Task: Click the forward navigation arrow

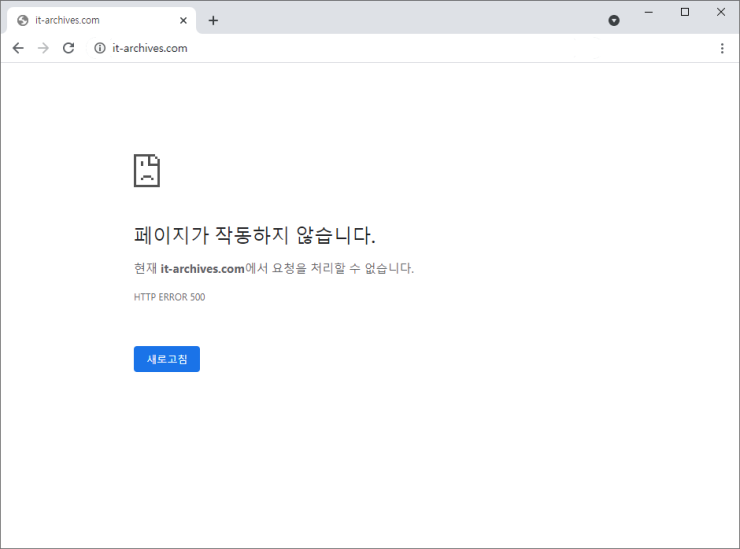Action: 43,48
